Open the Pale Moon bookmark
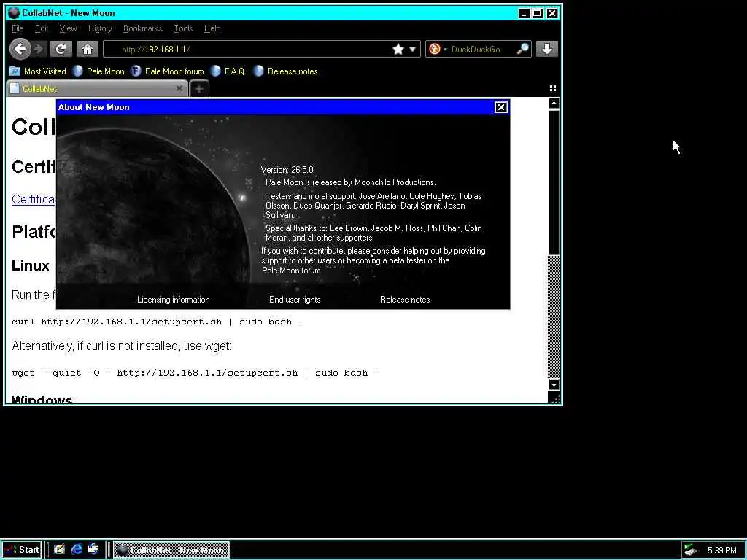The image size is (747, 560). [x=98, y=71]
